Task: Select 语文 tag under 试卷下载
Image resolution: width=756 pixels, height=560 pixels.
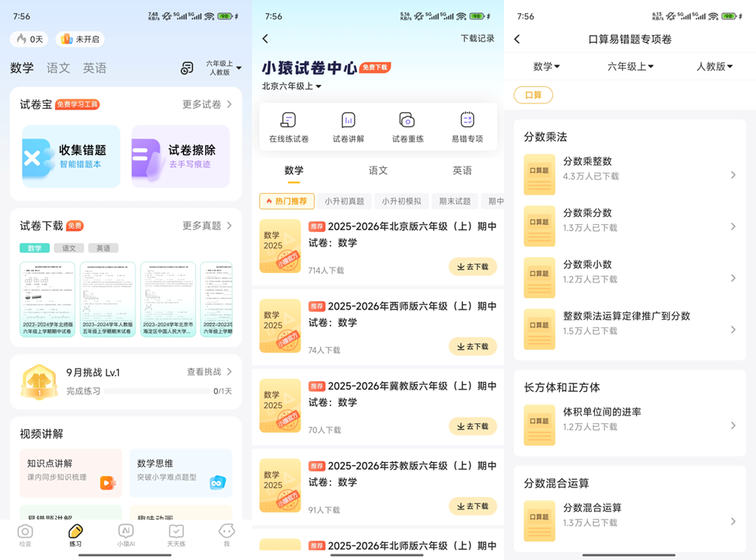Action: tap(68, 248)
